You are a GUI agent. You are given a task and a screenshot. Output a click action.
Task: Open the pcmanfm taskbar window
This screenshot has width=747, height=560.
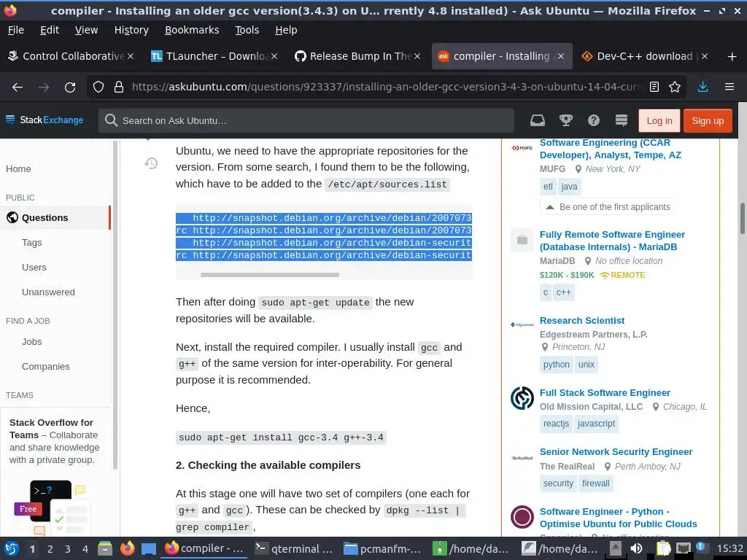tap(382, 549)
